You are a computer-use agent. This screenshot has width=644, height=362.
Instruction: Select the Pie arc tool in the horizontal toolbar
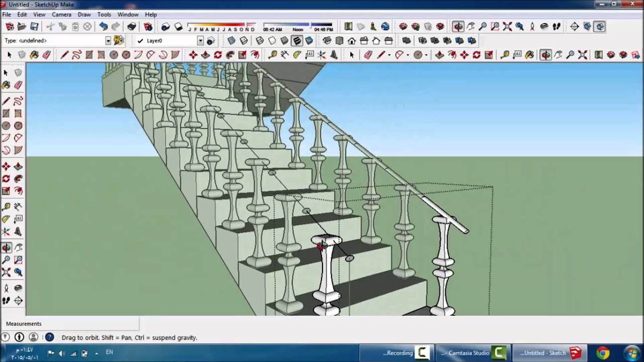(176, 55)
